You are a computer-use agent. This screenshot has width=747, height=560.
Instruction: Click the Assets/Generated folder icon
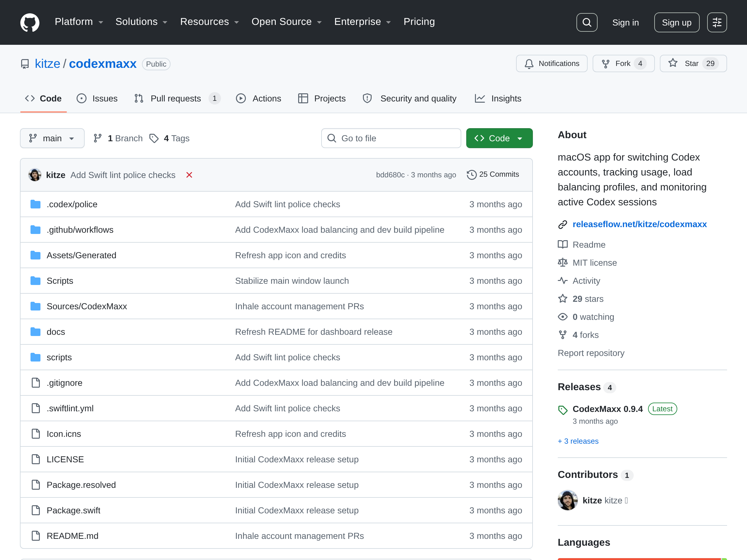35,255
